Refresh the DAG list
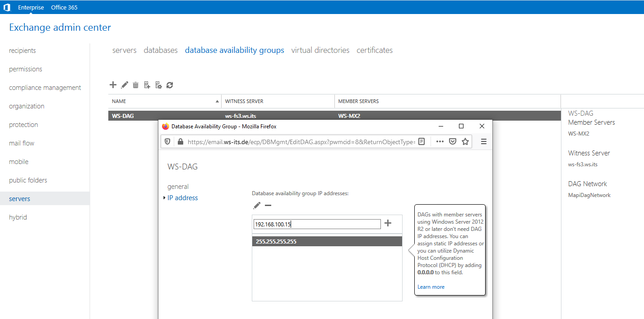This screenshot has width=644, height=319. click(x=170, y=84)
